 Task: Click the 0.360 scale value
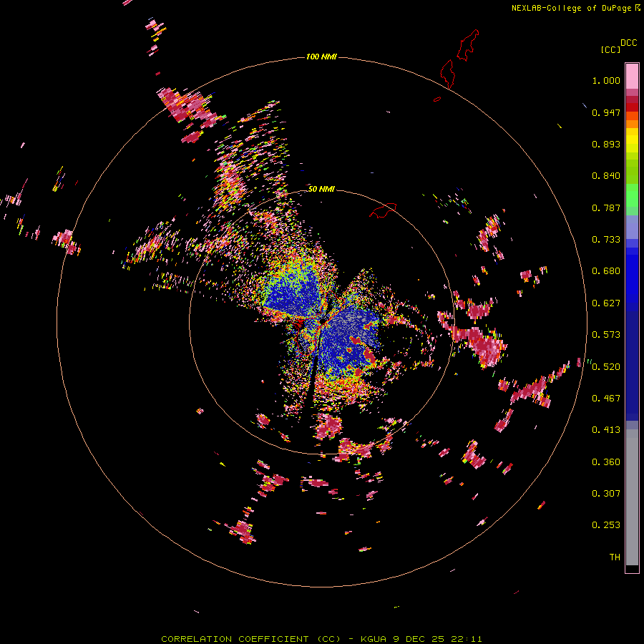pyautogui.click(x=606, y=462)
